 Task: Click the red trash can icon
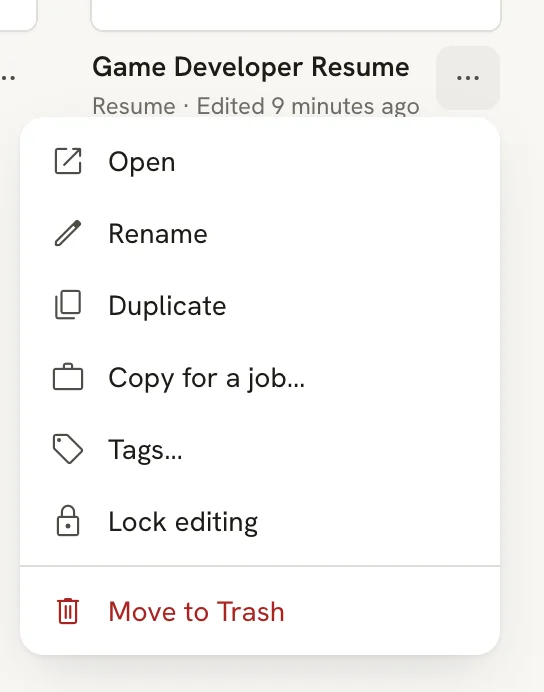pyautogui.click(x=68, y=611)
